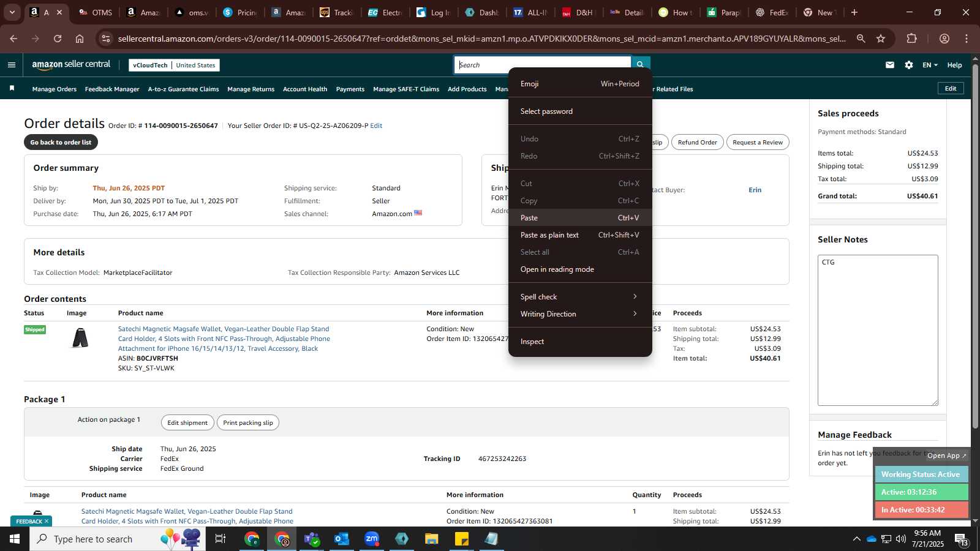This screenshot has height=551, width=980.
Task: Click the blue search magnifier button
Action: [640, 65]
